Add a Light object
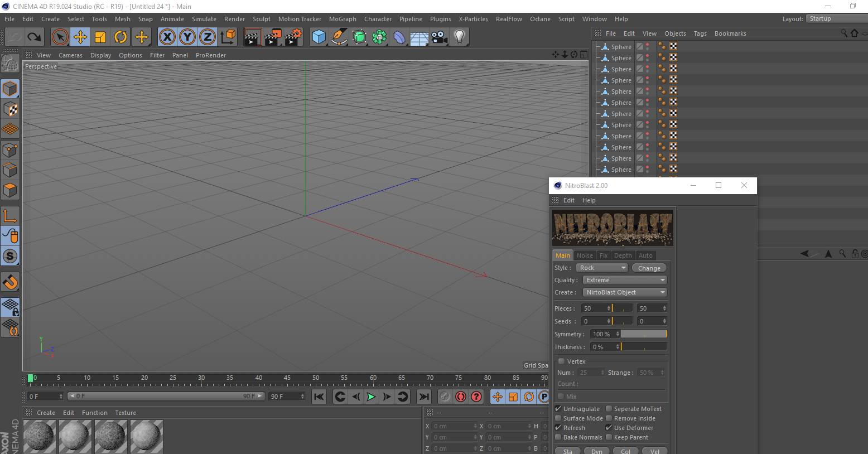This screenshot has height=454, width=868. pos(460,37)
